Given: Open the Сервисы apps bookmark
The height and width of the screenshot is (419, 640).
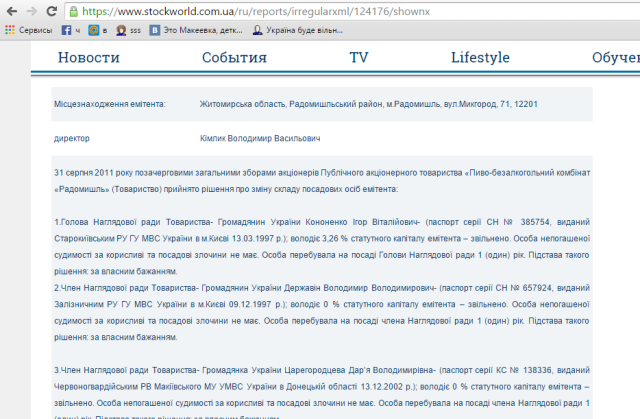Looking at the screenshot, I should click(28, 31).
